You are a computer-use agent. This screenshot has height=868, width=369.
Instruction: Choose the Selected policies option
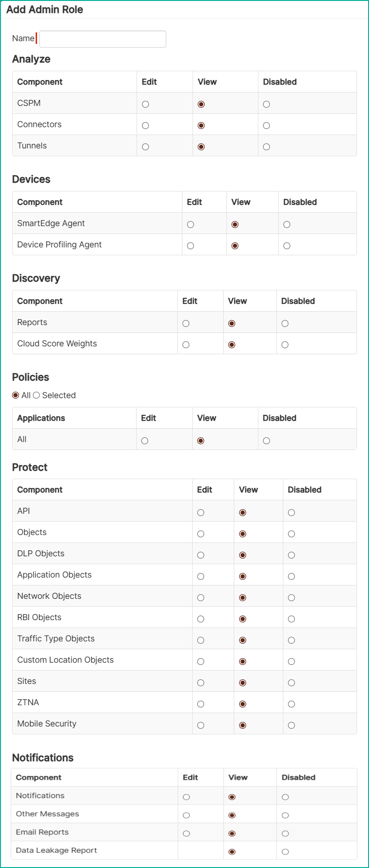(37, 395)
